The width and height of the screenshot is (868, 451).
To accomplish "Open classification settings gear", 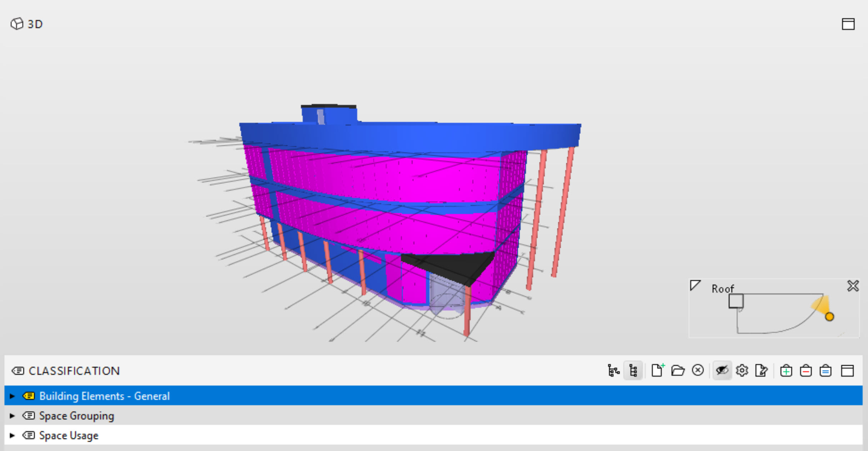I will pyautogui.click(x=742, y=371).
